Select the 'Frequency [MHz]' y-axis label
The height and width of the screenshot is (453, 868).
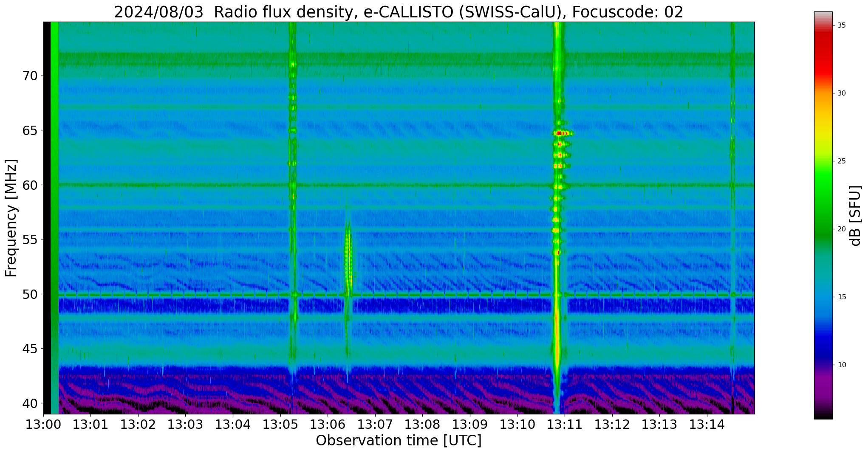click(11, 218)
